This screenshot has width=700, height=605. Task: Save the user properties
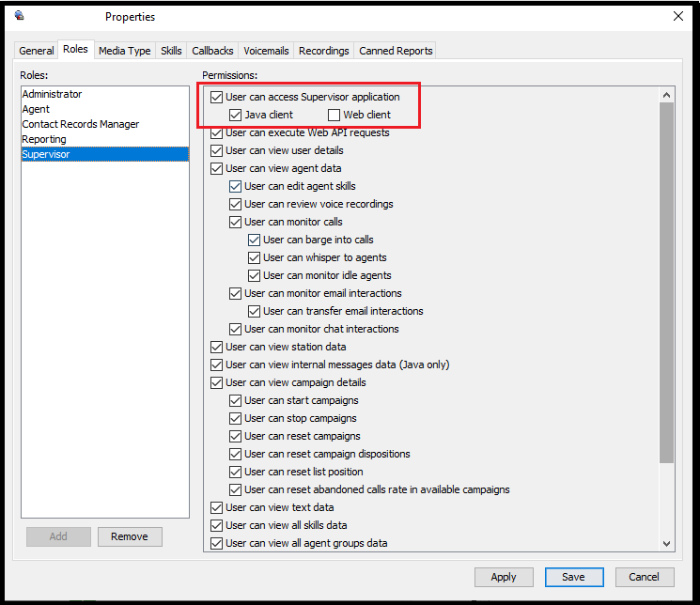tap(574, 577)
